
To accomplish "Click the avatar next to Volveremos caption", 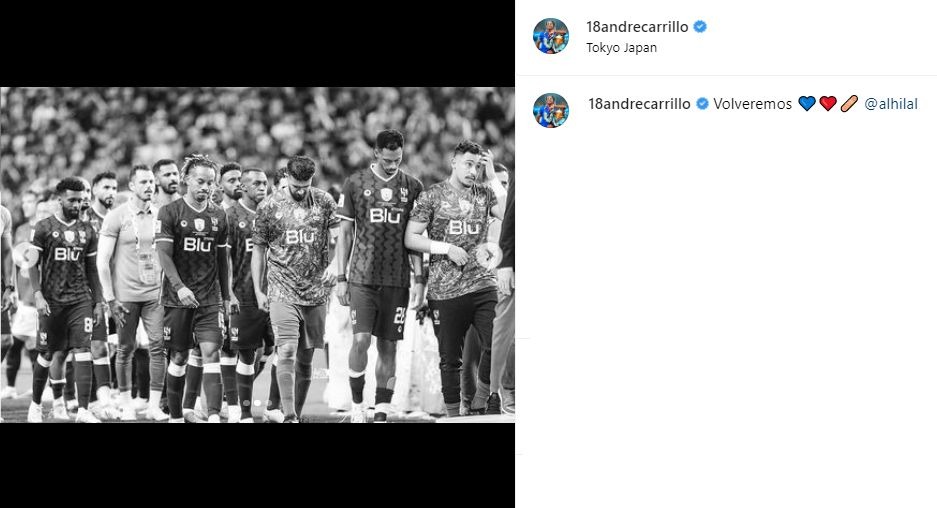I will coord(550,111).
